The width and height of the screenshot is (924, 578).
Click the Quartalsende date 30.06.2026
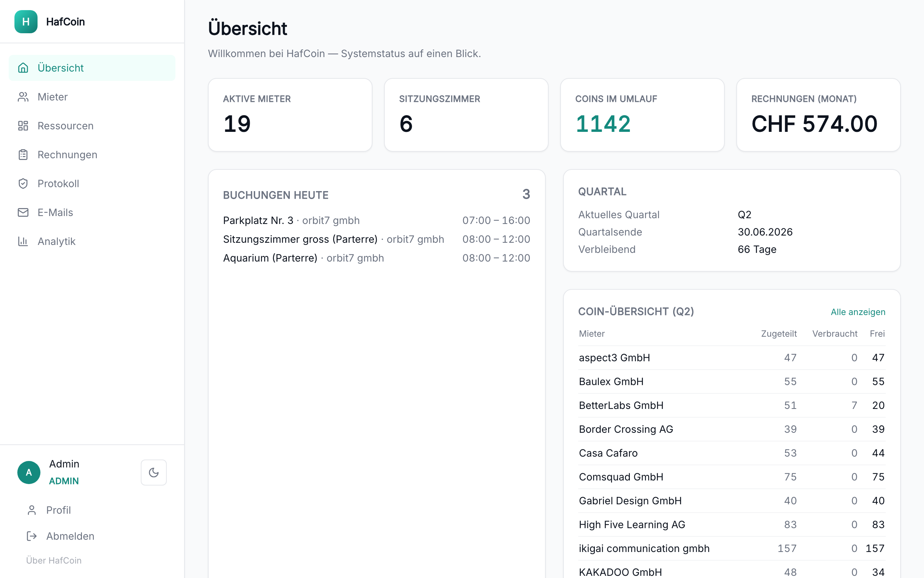(765, 232)
